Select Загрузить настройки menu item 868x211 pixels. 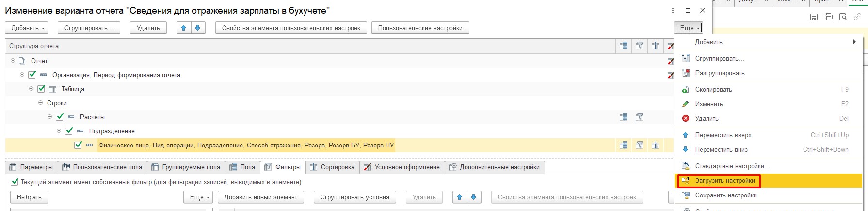pyautogui.click(x=724, y=181)
